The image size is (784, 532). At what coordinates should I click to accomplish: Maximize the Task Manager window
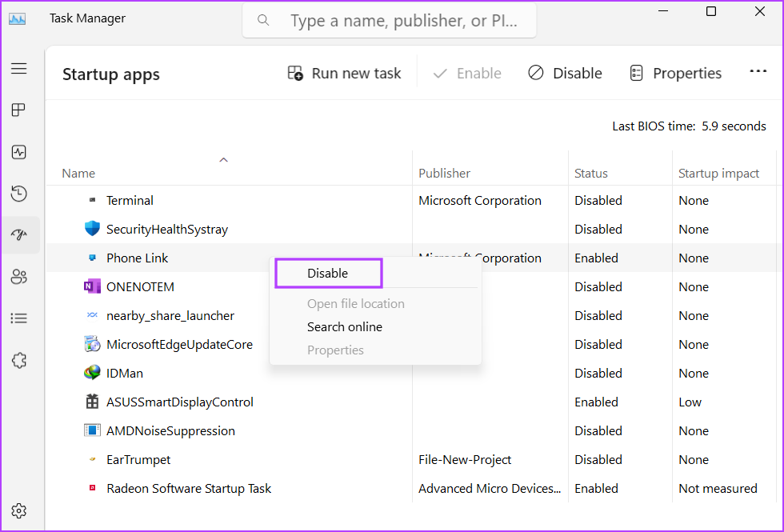(x=711, y=11)
